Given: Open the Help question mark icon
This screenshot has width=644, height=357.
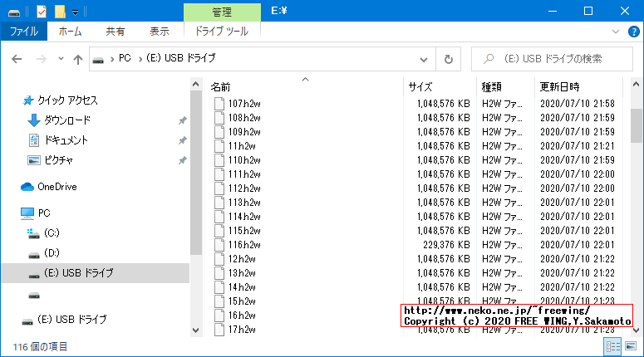Looking at the screenshot, I should (x=634, y=32).
